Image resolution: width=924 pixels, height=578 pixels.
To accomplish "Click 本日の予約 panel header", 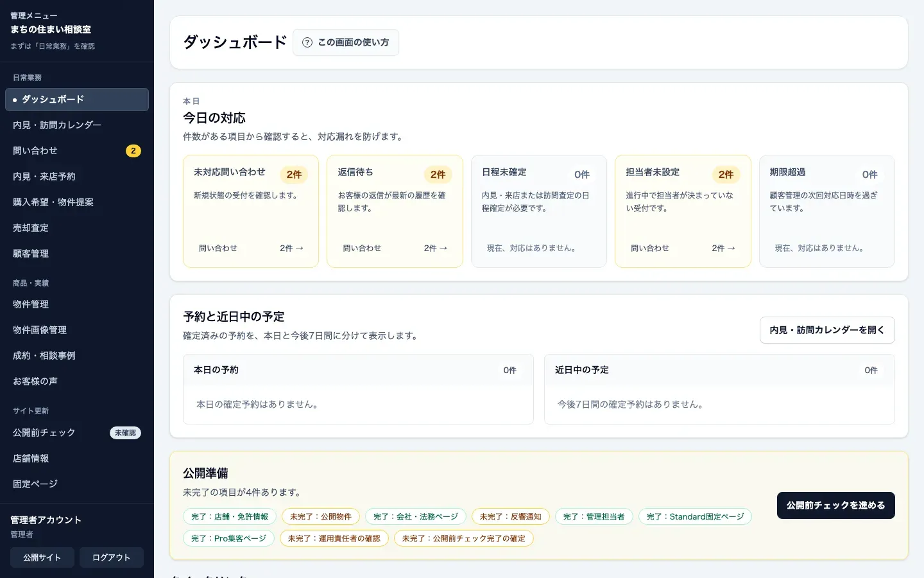I will (358, 370).
